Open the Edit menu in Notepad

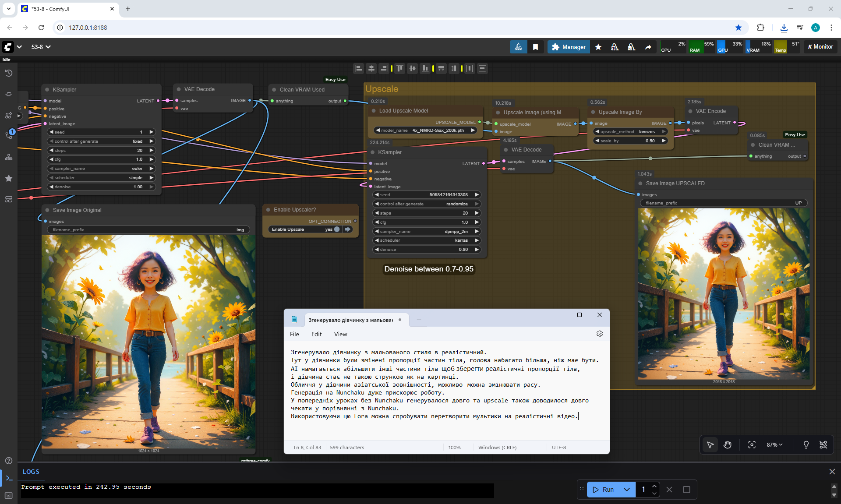pyautogui.click(x=316, y=334)
